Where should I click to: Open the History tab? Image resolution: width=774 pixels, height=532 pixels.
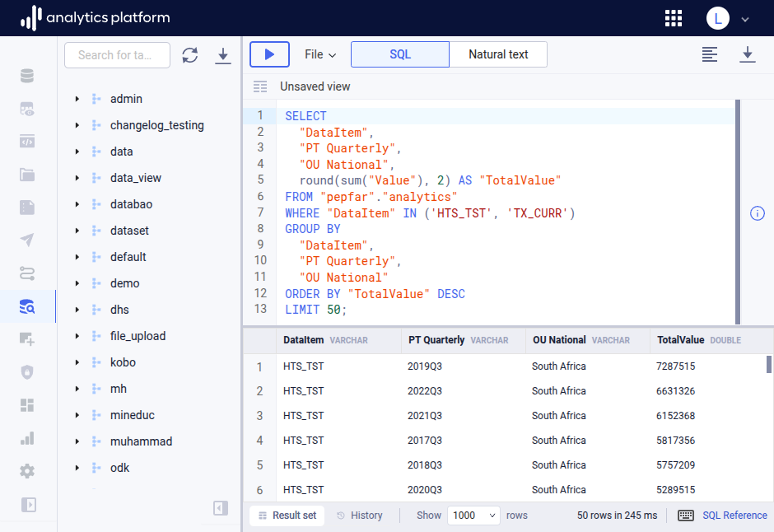[x=359, y=516]
